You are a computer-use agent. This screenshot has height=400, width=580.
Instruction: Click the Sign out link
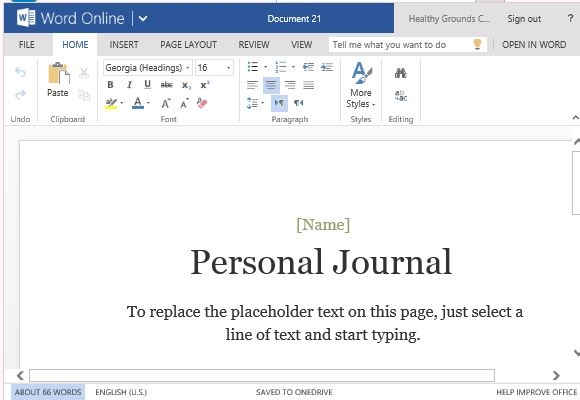click(x=524, y=19)
